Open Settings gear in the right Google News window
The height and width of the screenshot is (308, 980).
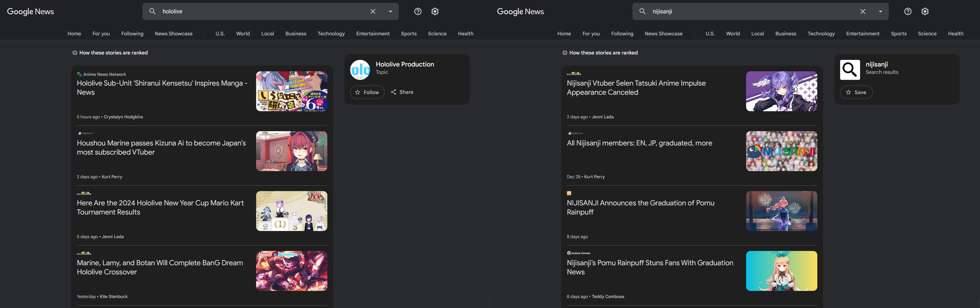(x=925, y=11)
